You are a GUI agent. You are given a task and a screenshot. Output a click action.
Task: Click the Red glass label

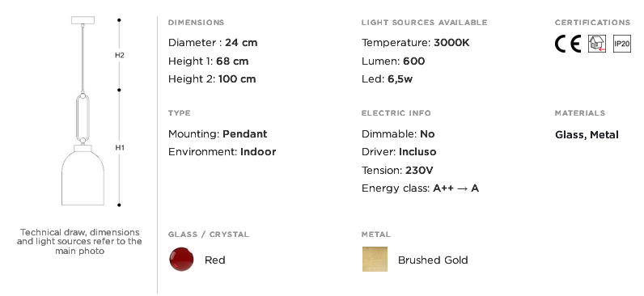pyautogui.click(x=215, y=260)
